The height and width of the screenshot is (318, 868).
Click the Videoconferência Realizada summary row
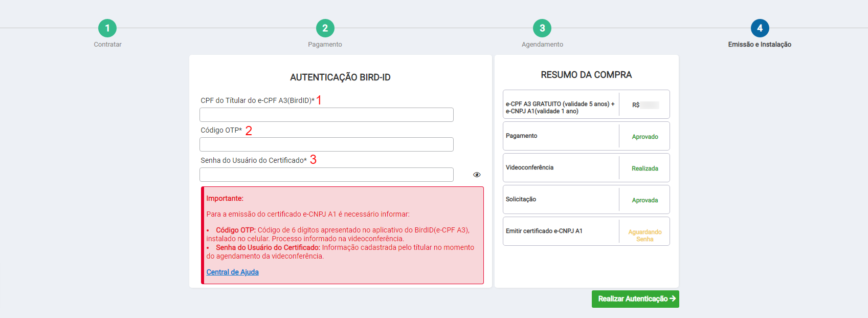pos(586,168)
